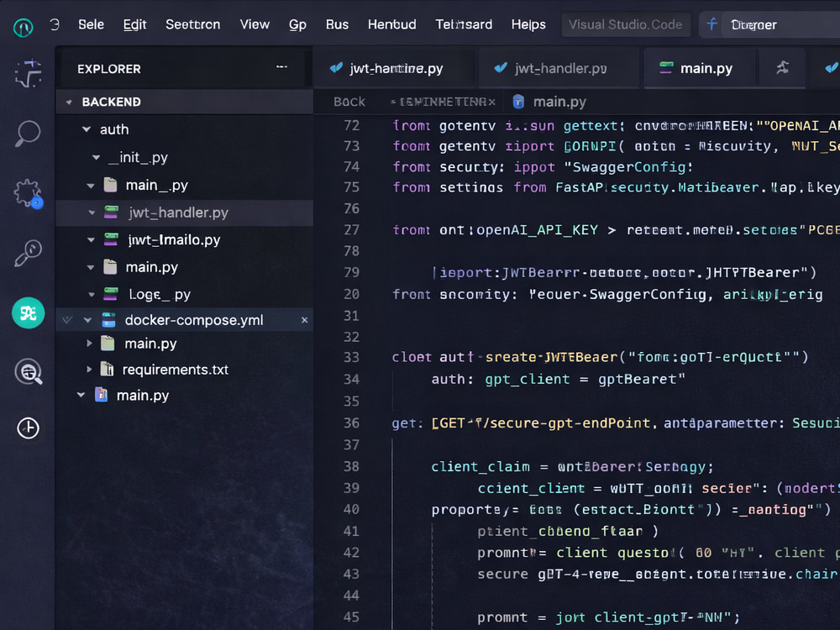Screen dimensions: 840x630
Task: Open the Search magnifier in activity bar
Action: [x=28, y=133]
